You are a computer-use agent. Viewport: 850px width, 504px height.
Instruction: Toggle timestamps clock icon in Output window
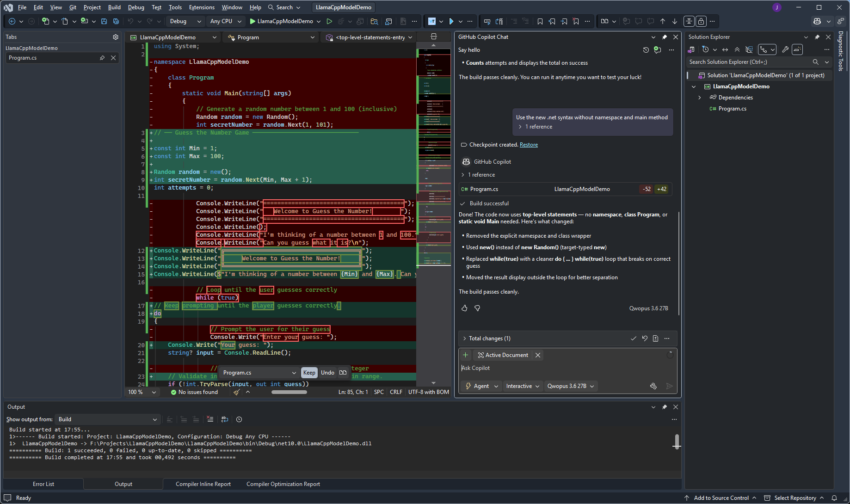coord(239,419)
